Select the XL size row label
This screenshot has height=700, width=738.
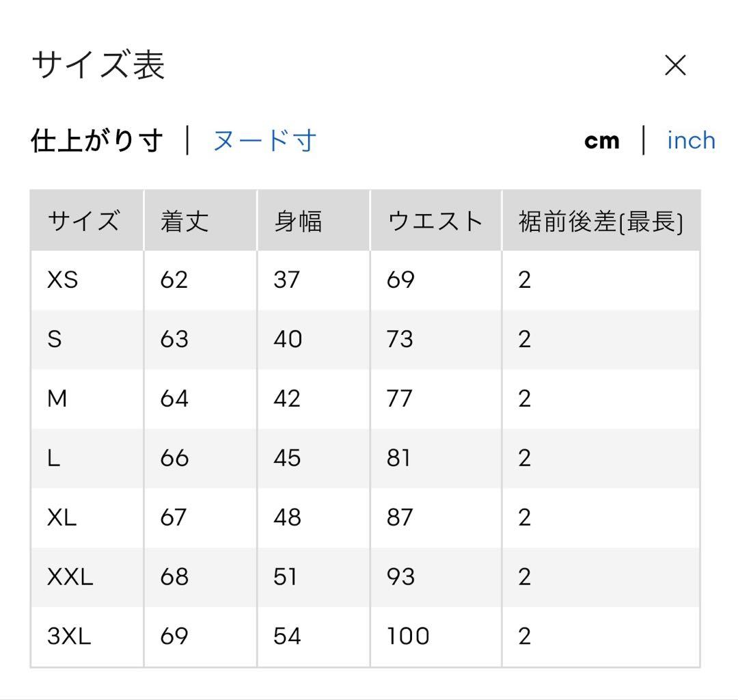click(61, 517)
